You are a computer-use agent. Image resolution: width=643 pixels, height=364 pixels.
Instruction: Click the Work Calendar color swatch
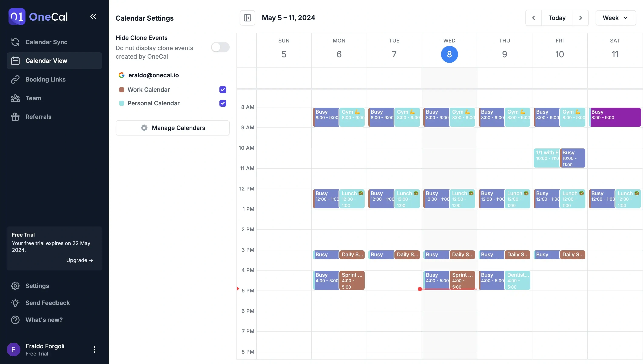pos(122,89)
